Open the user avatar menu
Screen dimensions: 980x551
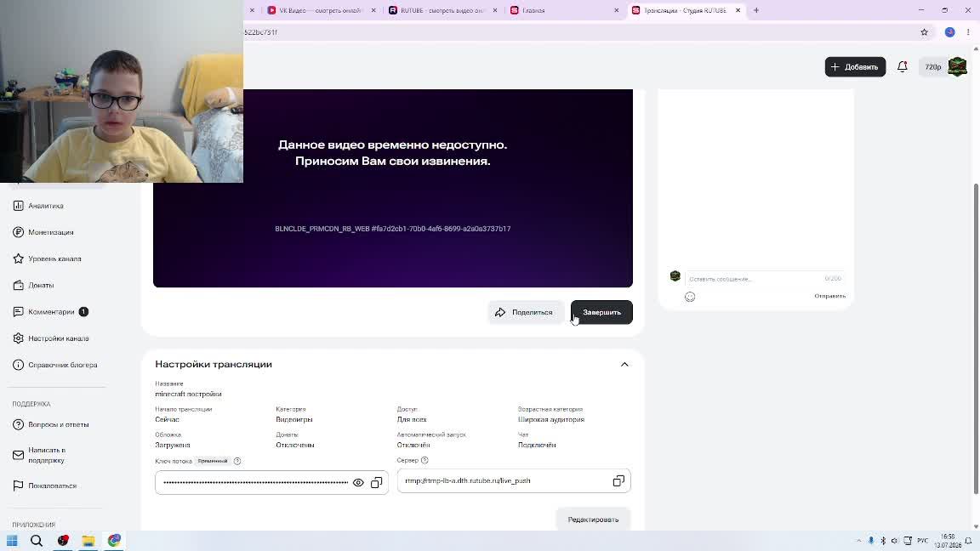[957, 66]
